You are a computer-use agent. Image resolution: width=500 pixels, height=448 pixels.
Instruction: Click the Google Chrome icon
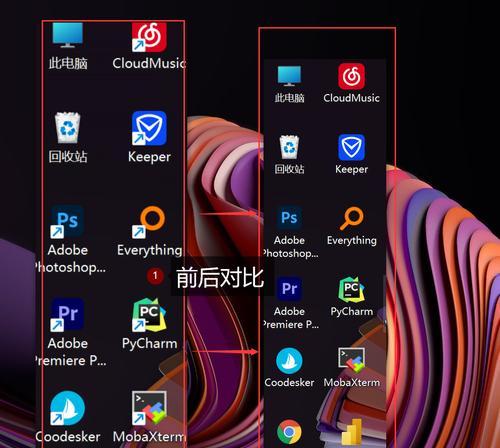pos(289,432)
